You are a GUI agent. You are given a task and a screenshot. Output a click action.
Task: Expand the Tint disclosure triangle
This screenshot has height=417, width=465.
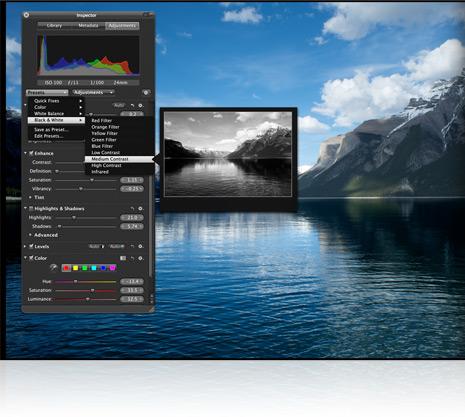pos(30,197)
